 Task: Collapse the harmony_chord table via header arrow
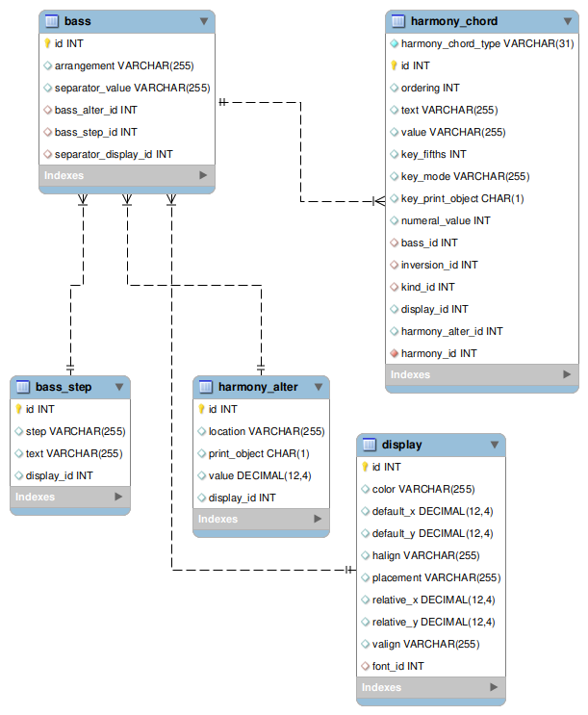click(x=568, y=20)
